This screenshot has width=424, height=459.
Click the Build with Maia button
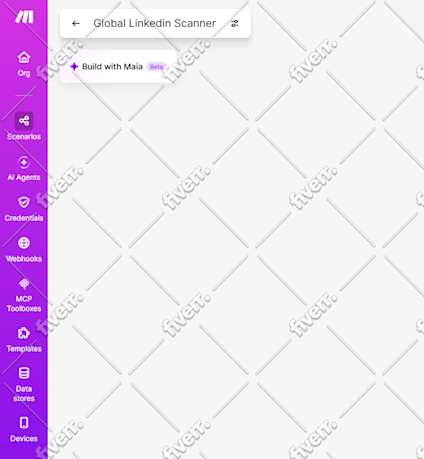click(118, 66)
